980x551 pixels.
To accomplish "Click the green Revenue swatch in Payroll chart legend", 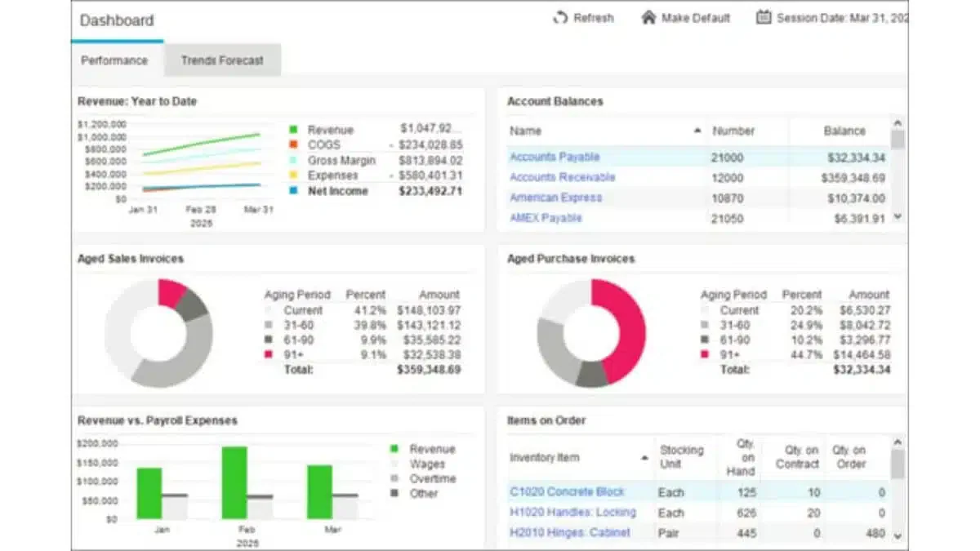I will point(394,449).
